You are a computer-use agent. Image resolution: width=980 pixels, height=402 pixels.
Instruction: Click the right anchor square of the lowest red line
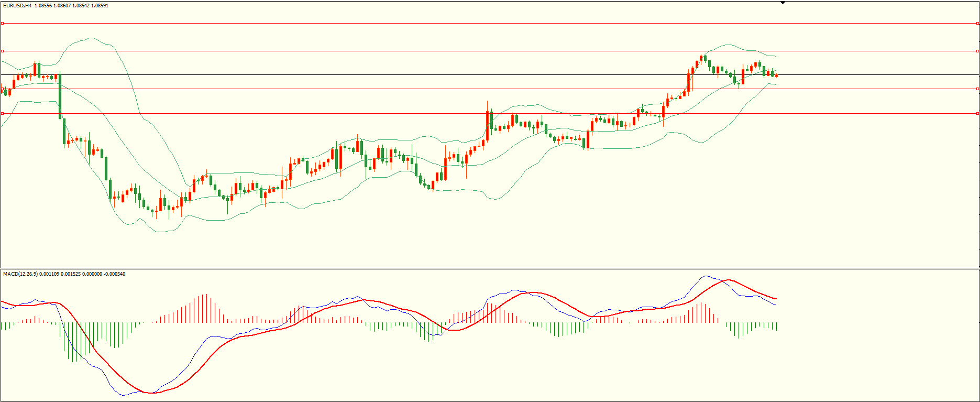977,113
